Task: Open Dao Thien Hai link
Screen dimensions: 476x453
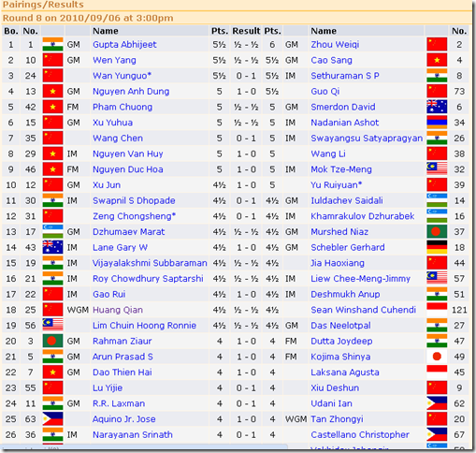Action: pyautogui.click(x=123, y=373)
